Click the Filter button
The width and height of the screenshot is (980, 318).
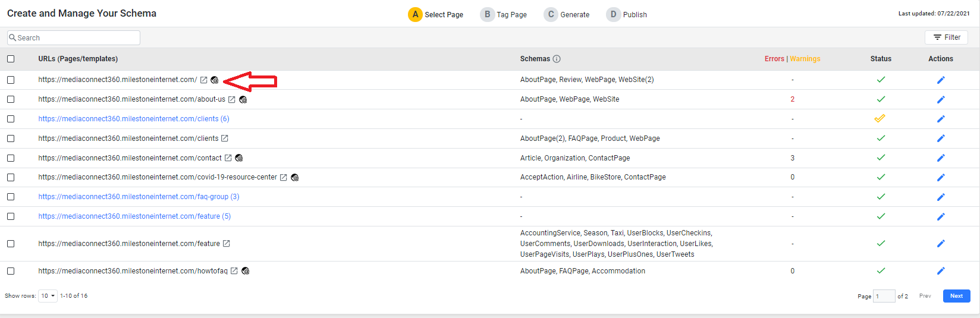[947, 37]
